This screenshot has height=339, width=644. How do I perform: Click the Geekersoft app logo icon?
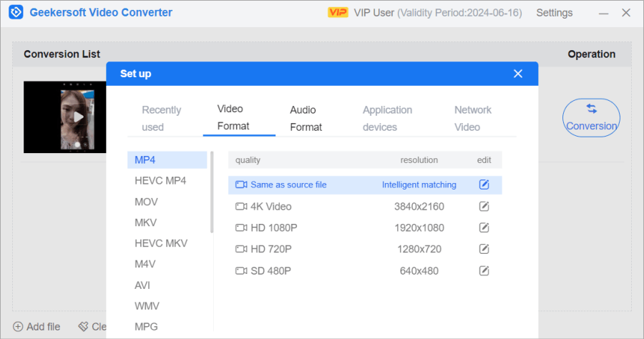[x=16, y=12]
